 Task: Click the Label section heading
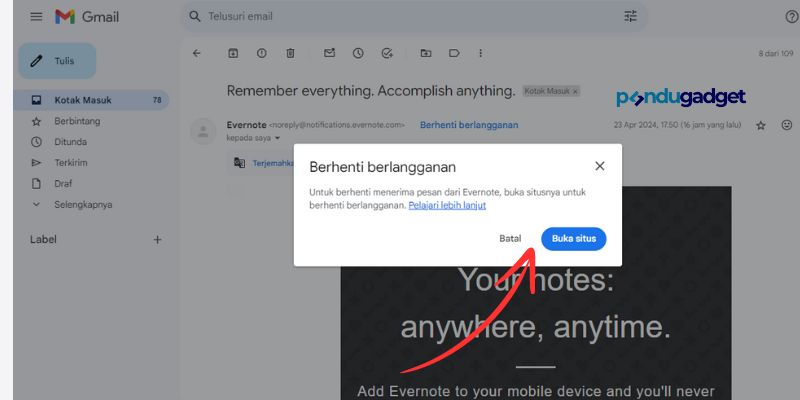point(43,240)
